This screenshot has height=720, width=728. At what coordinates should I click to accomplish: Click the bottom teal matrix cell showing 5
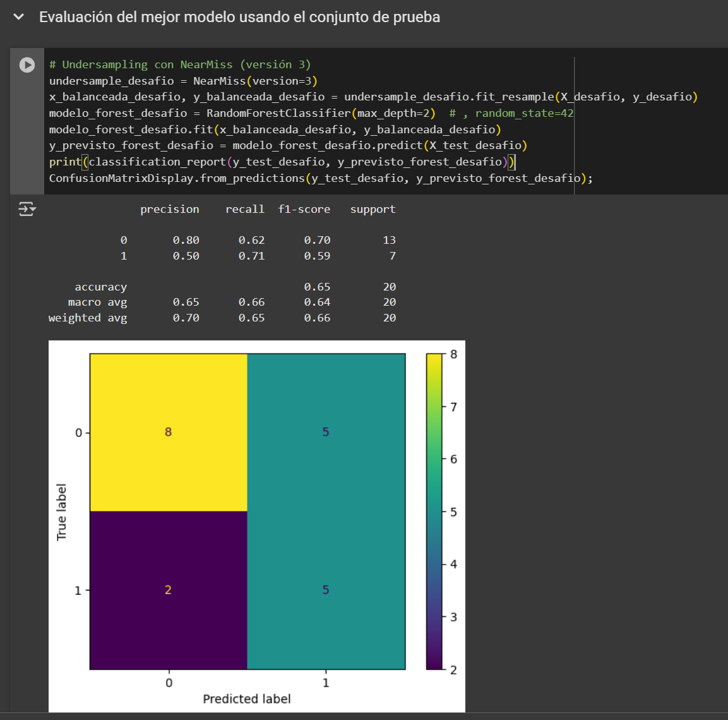[326, 590]
